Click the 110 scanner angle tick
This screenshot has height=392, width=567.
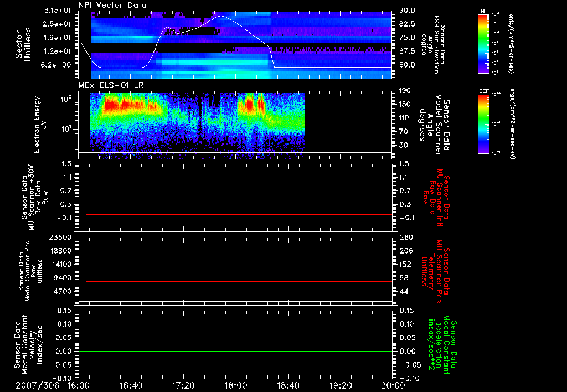[x=405, y=118]
